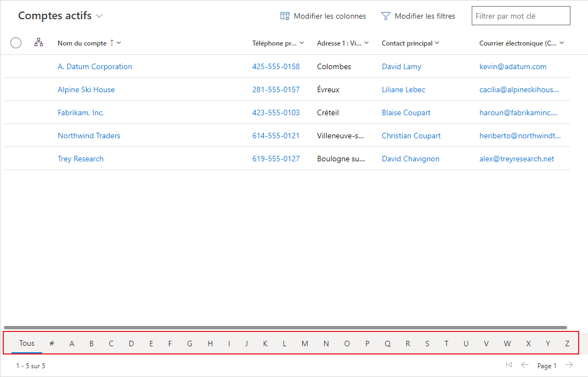Go to previous page arrow
The width and height of the screenshot is (588, 377).
(x=525, y=364)
